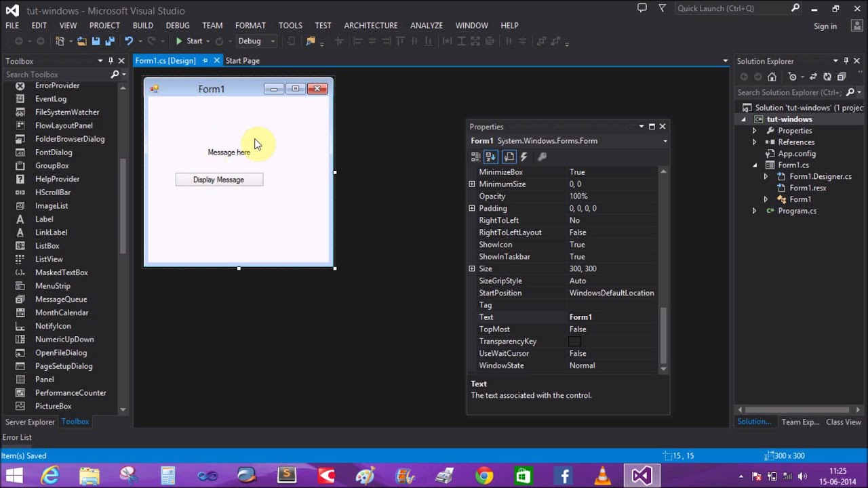
Task: Open the document tab list dropdown
Action: 725,61
